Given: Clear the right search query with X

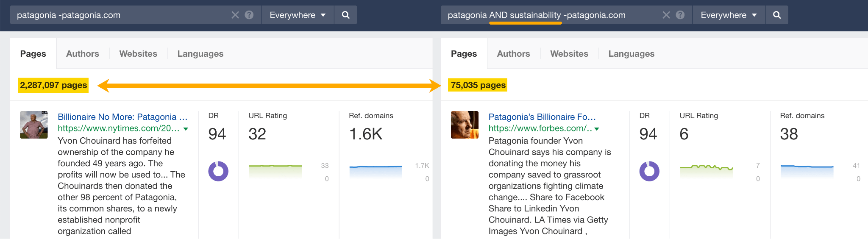Looking at the screenshot, I should click(666, 15).
